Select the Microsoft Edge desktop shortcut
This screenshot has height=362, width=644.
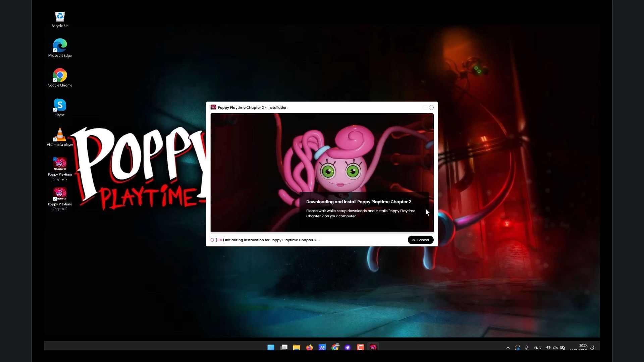coord(60,48)
